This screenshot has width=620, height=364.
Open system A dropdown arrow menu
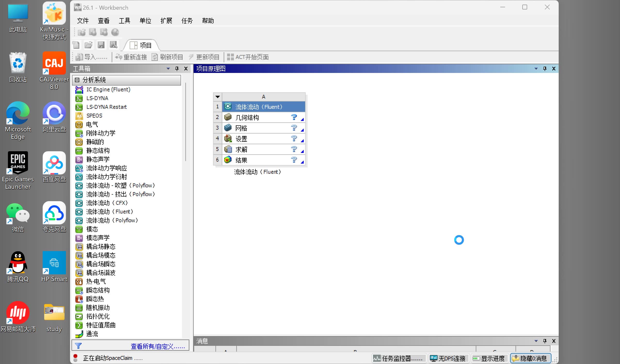pos(217,97)
